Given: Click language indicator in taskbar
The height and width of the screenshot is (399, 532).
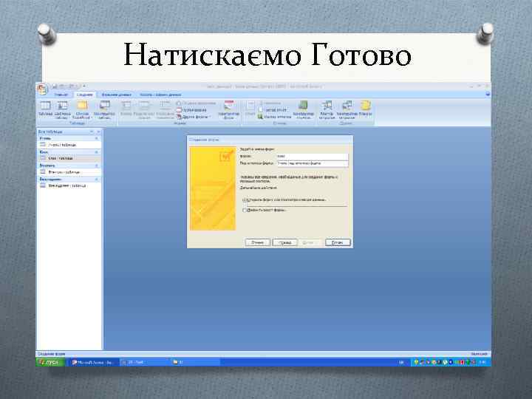Looking at the screenshot, I should coord(401,363).
